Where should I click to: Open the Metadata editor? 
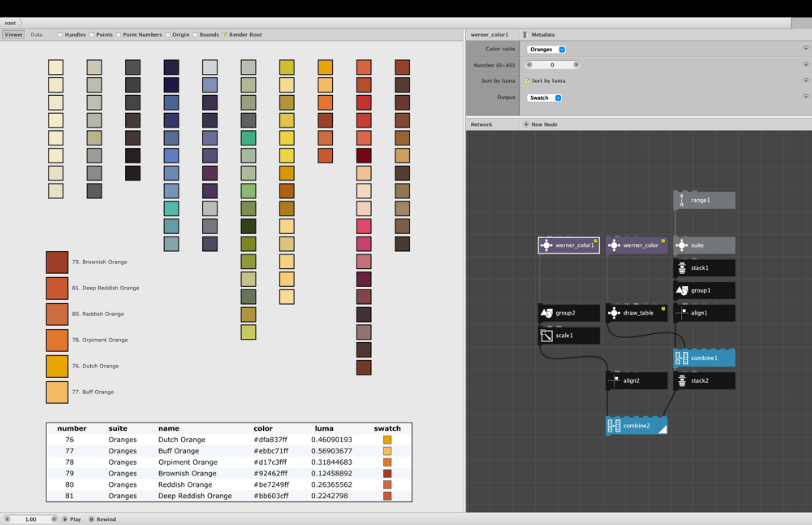click(539, 35)
